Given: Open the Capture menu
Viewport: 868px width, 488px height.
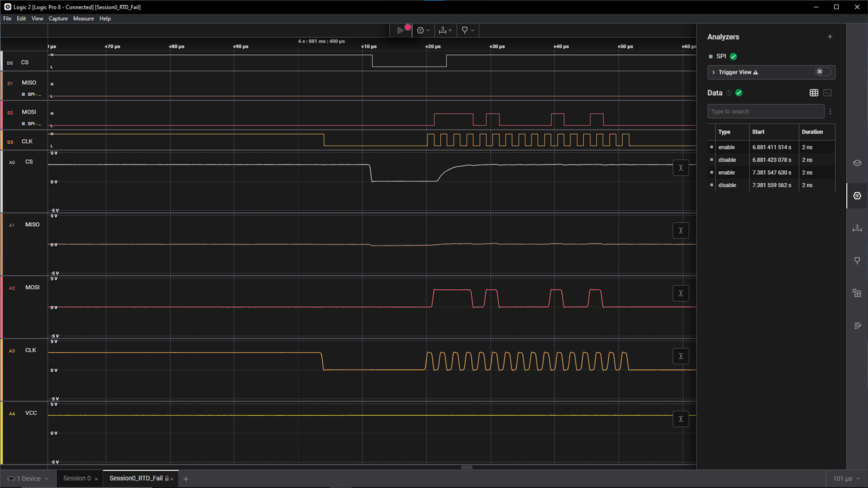Looking at the screenshot, I should 58,18.
